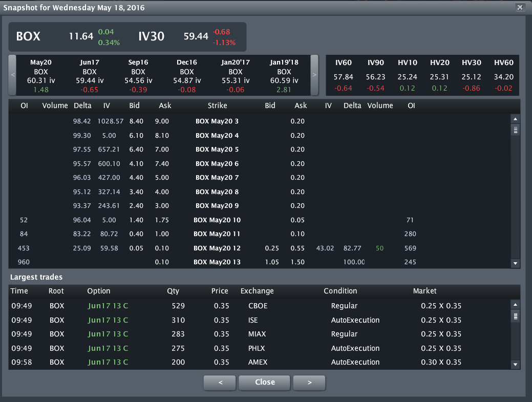The width and height of the screenshot is (532, 402).
Task: Select the BOX May20 12 strike row
Action: (x=217, y=248)
